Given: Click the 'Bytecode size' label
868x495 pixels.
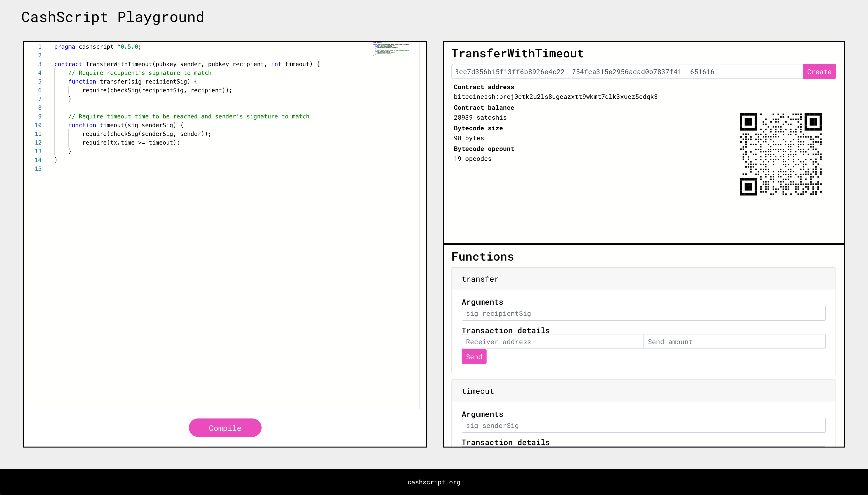Looking at the screenshot, I should [x=478, y=128].
